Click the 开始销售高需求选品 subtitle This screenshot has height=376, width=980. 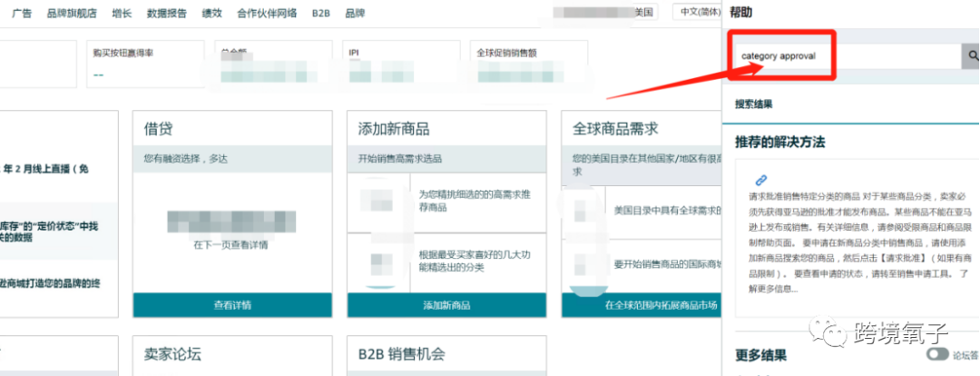click(400, 160)
